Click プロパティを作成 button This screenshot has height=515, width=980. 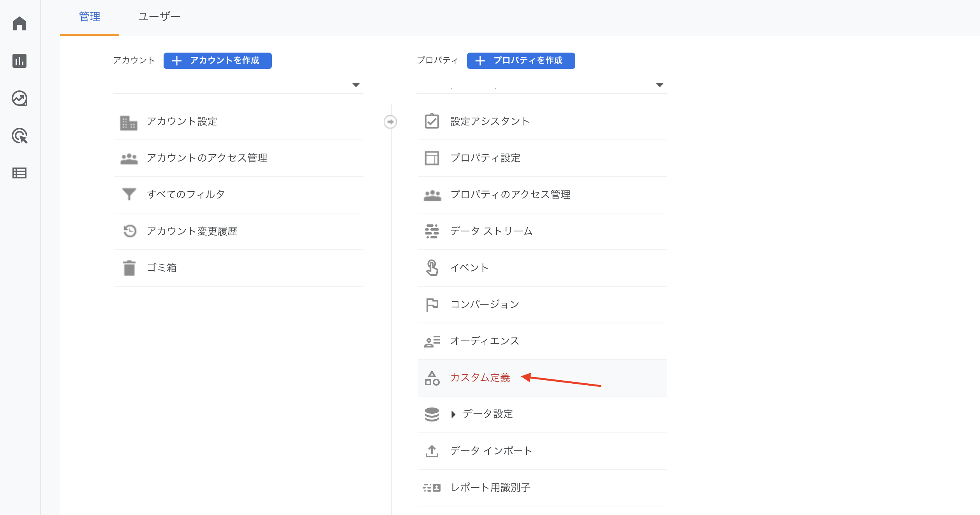pyautogui.click(x=521, y=61)
